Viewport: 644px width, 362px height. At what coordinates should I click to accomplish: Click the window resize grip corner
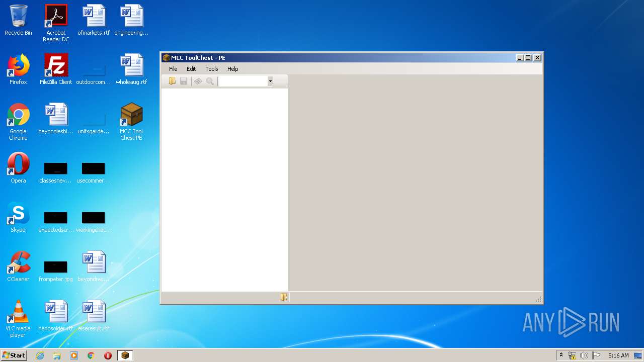click(538, 299)
